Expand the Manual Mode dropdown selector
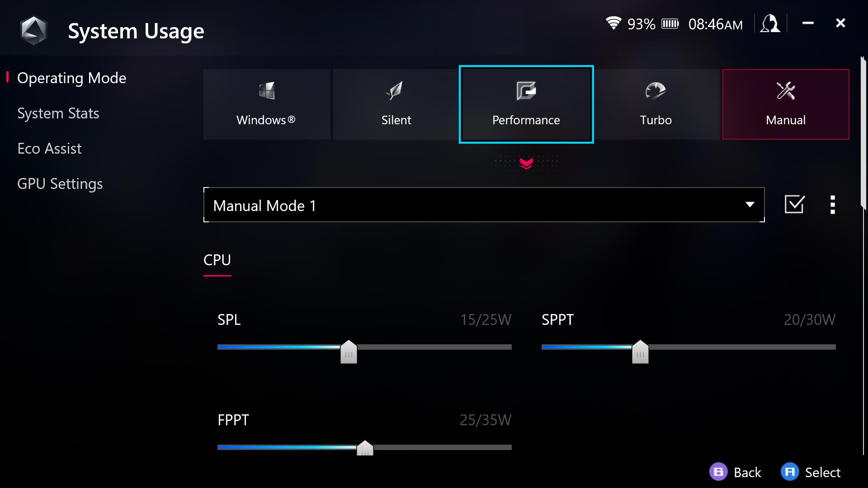 tap(750, 204)
